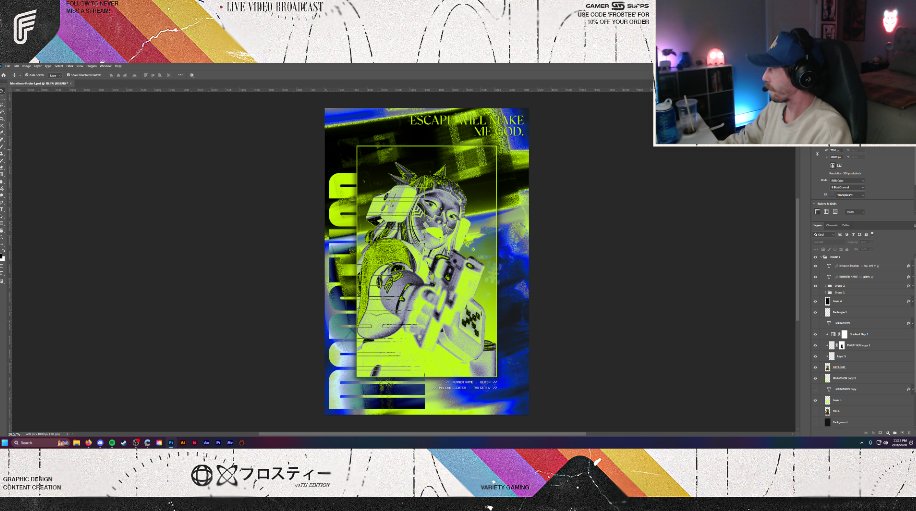Click the background color swatch
The width and height of the screenshot is (916, 511).
point(4,259)
